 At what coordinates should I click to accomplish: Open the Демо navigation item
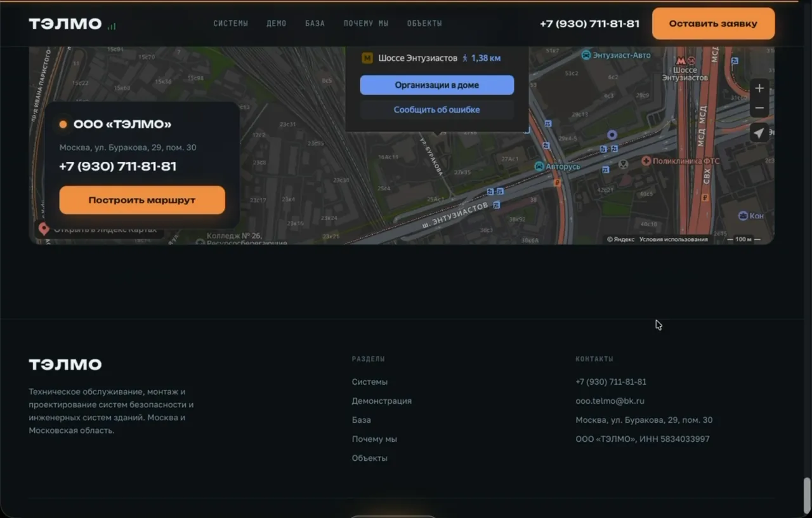pyautogui.click(x=277, y=23)
